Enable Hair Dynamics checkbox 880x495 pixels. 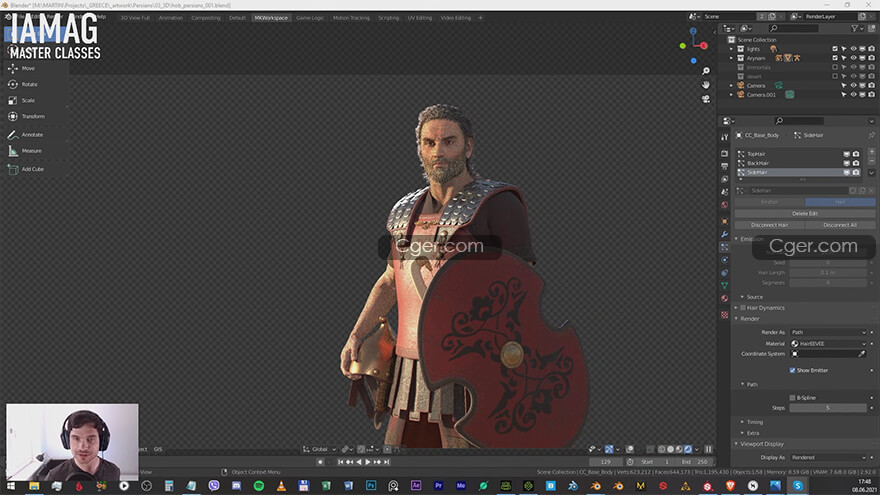[x=743, y=308]
